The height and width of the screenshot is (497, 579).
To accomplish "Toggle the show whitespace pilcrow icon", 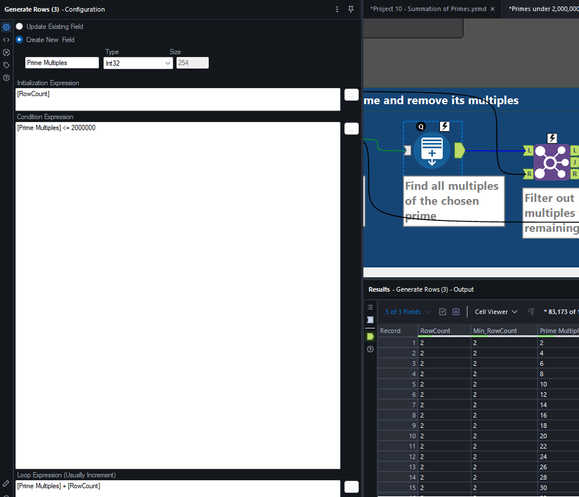I will pos(531,312).
